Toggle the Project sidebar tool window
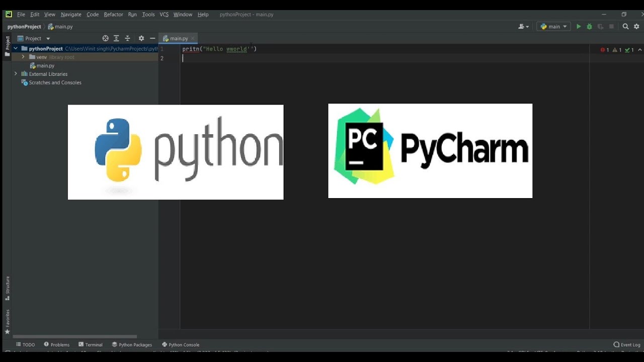Image resolution: width=644 pixels, height=362 pixels. pos(7,46)
